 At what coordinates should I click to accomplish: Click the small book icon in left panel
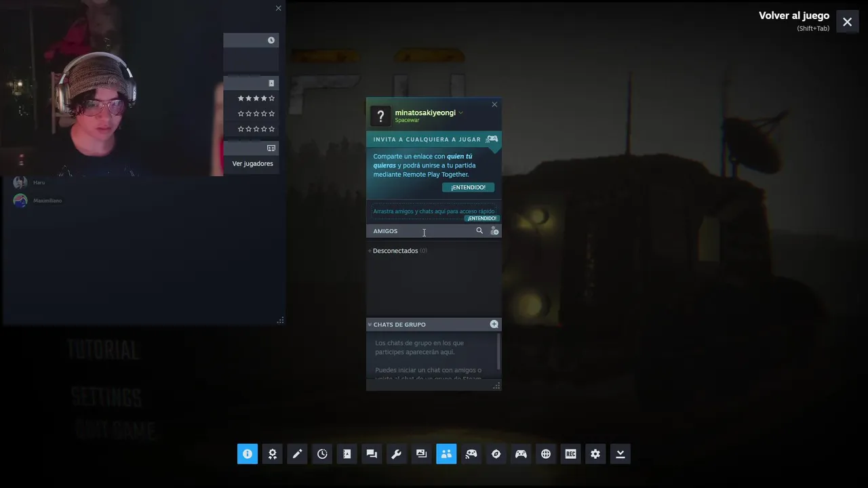271,83
